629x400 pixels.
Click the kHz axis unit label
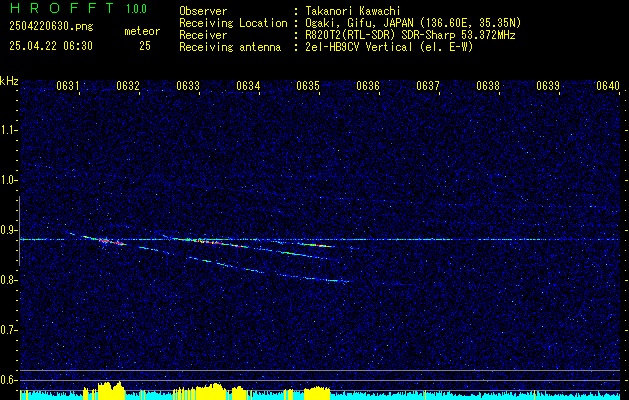(x=9, y=81)
